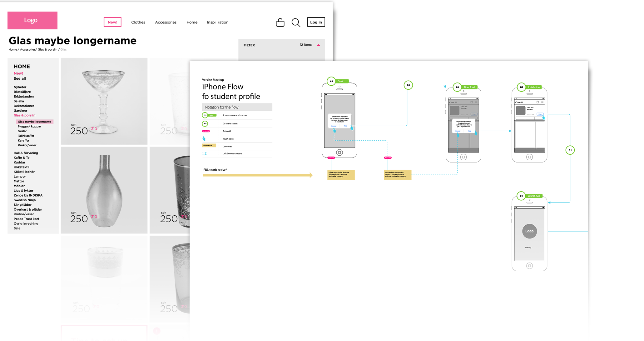Click the LOGO circle on loading screen

(x=529, y=231)
